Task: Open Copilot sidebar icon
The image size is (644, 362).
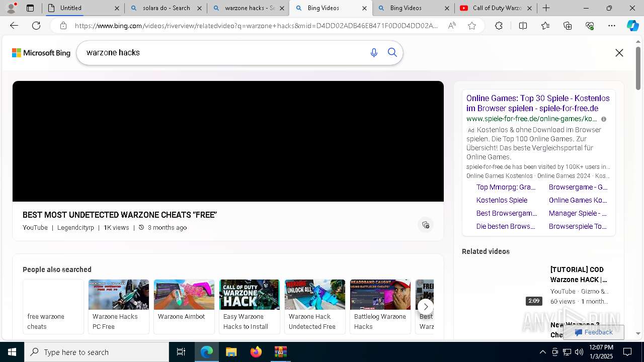Action: [x=632, y=26]
